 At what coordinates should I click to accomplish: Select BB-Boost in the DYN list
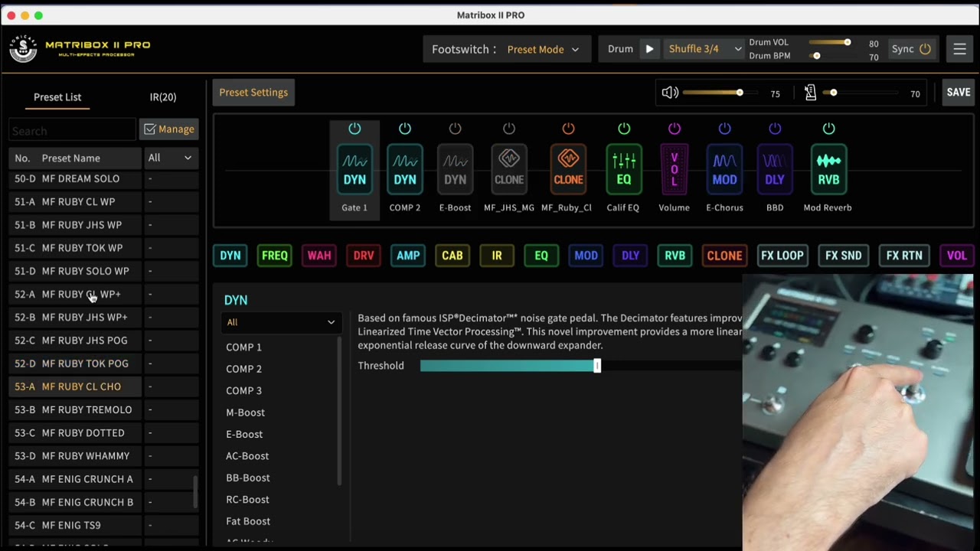(x=248, y=478)
